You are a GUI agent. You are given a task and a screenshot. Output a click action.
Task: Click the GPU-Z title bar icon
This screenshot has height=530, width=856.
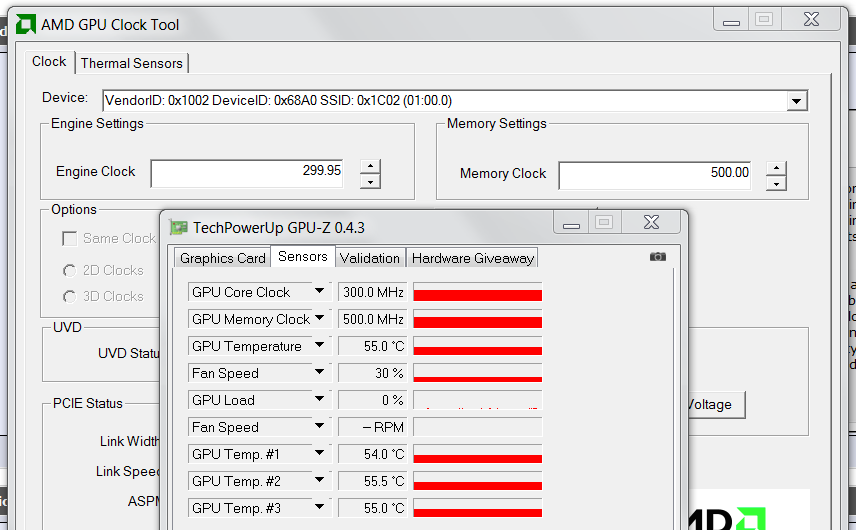click(x=179, y=227)
